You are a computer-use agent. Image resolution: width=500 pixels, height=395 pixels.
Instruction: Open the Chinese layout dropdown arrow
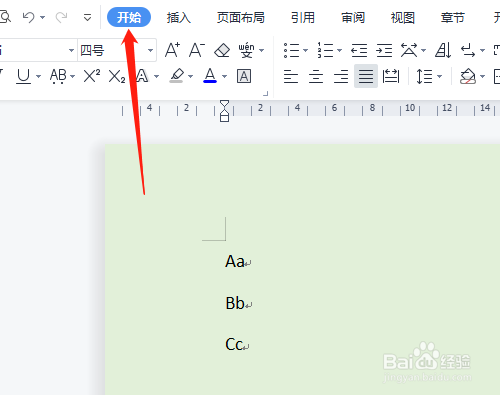[423, 51]
